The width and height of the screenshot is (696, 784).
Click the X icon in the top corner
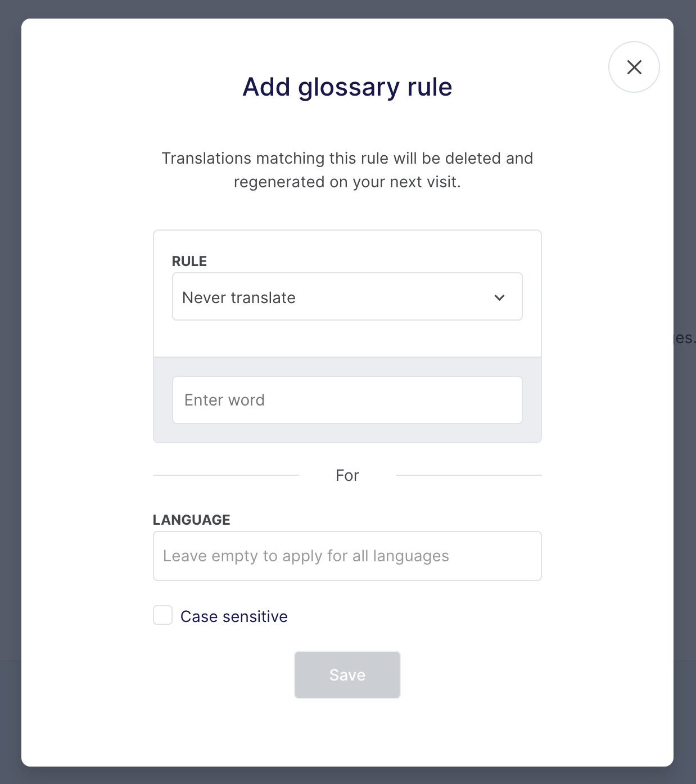click(x=634, y=67)
